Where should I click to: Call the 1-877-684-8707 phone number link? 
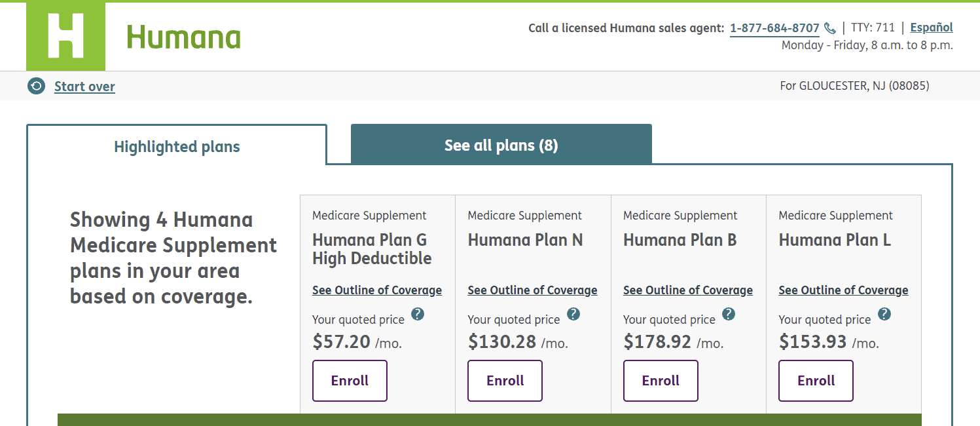click(774, 28)
